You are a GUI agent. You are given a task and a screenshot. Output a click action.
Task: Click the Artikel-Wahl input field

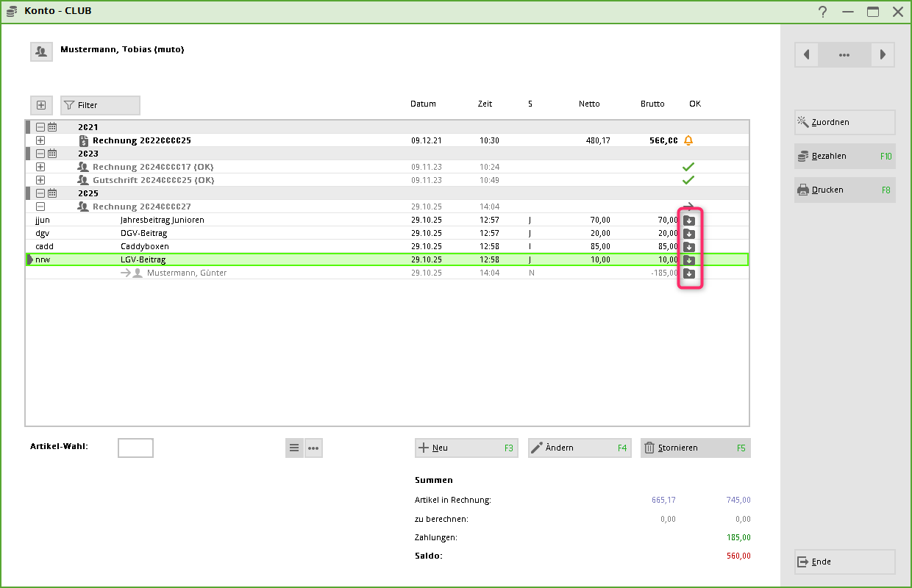coord(135,448)
